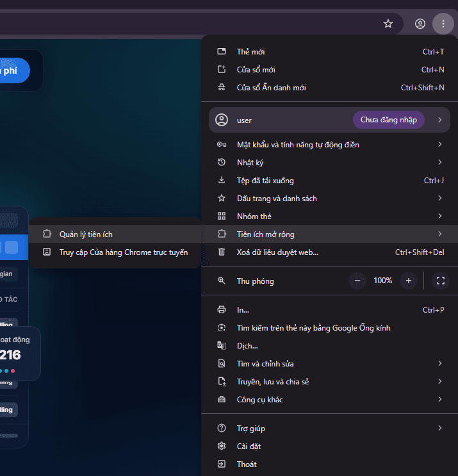Viewport: 458px width, 476px height.
Task: Click the Ctrl+Shift+Del shortcut text
Action: pyautogui.click(x=420, y=252)
